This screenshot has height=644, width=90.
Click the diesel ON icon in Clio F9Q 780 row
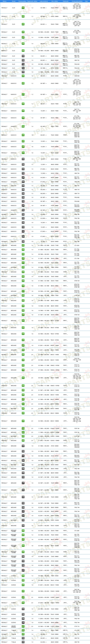23,72
